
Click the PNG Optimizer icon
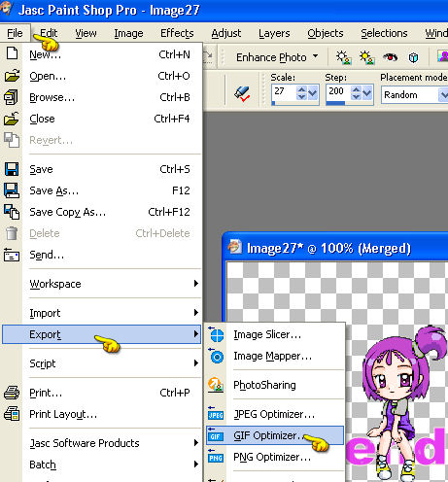(216, 457)
